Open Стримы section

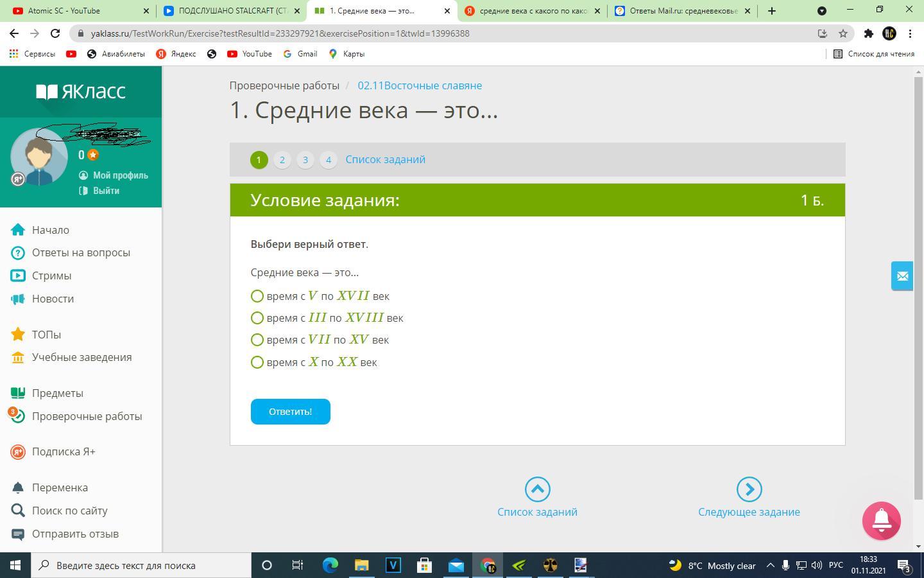(51, 276)
